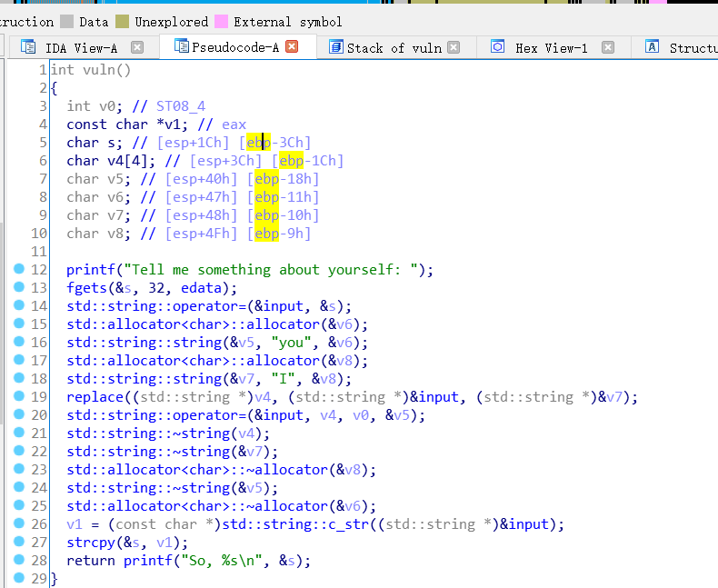Click the "you" string literal on line 16
The width and height of the screenshot is (718, 588).
(291, 343)
